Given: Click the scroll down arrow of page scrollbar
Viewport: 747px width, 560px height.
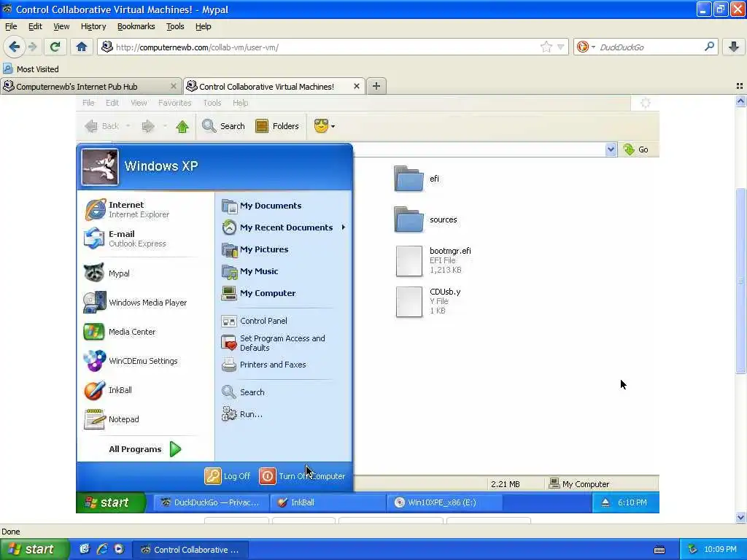Looking at the screenshot, I should point(740,517).
